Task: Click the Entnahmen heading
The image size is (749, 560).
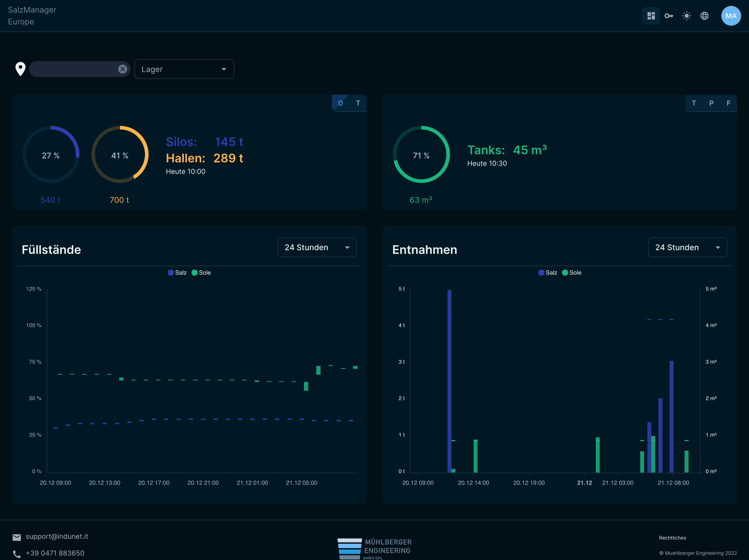Action: (425, 250)
